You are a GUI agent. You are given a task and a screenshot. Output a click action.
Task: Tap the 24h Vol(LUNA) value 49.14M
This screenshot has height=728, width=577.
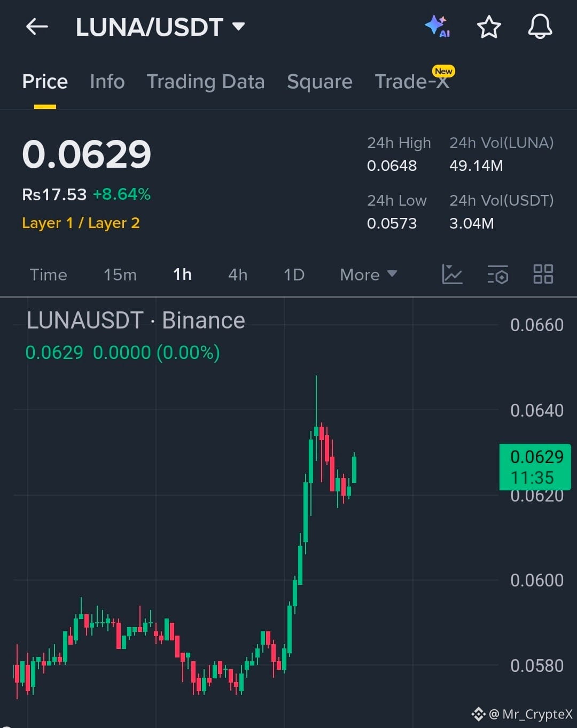point(476,166)
